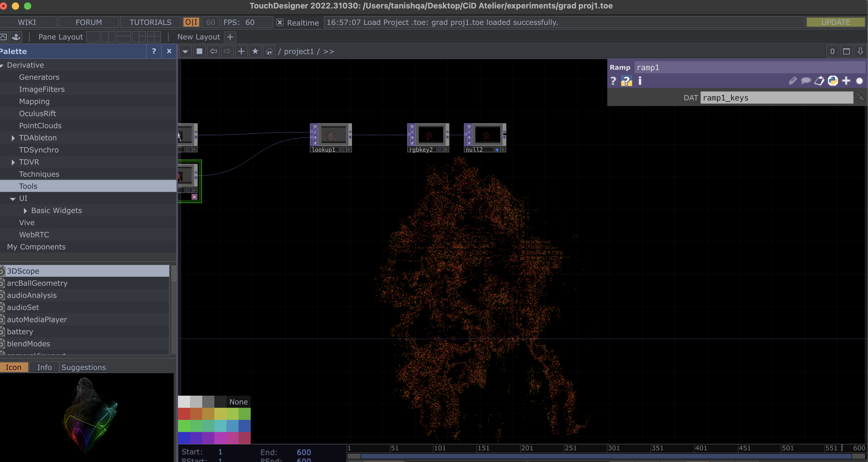Expand TDVR folder in Palette
The height and width of the screenshot is (462, 868).
13,162
